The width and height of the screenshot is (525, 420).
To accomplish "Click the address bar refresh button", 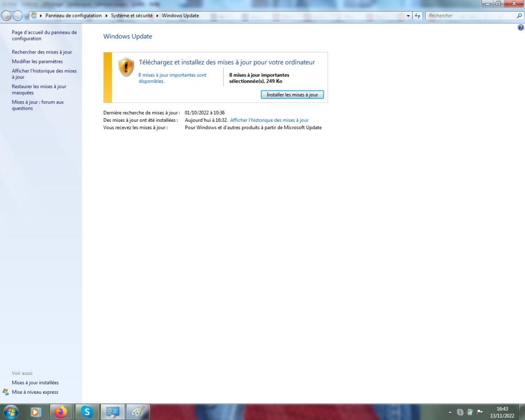I will coord(417,16).
